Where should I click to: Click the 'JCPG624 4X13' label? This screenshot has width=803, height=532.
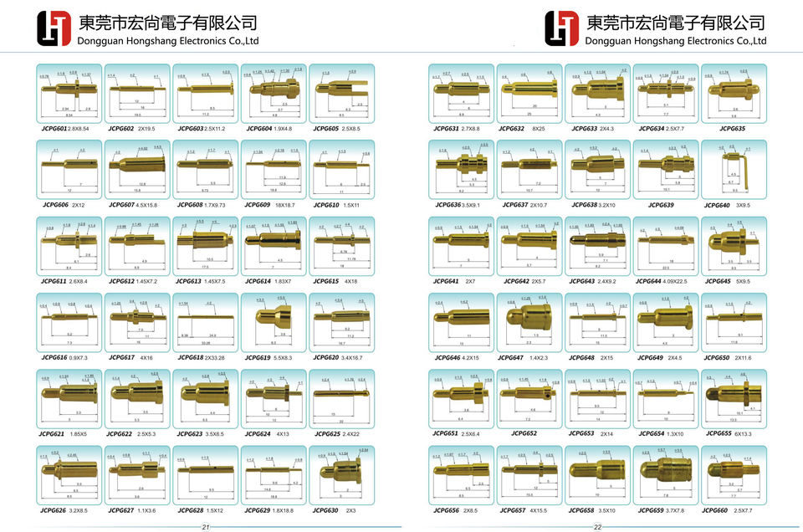coord(267,434)
